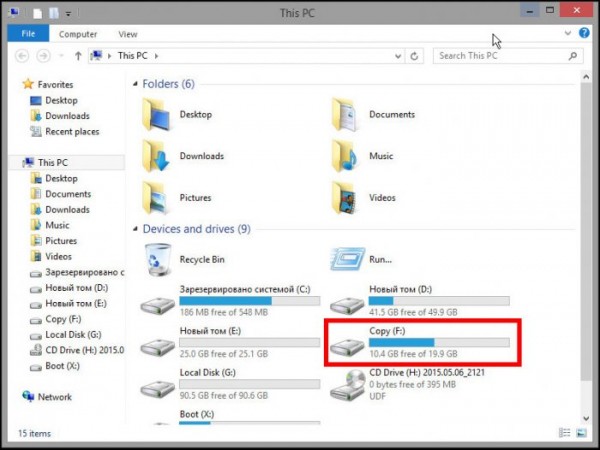The height and width of the screenshot is (450, 600).
Task: Select Pictures under This PC sidebar
Action: click(x=61, y=241)
